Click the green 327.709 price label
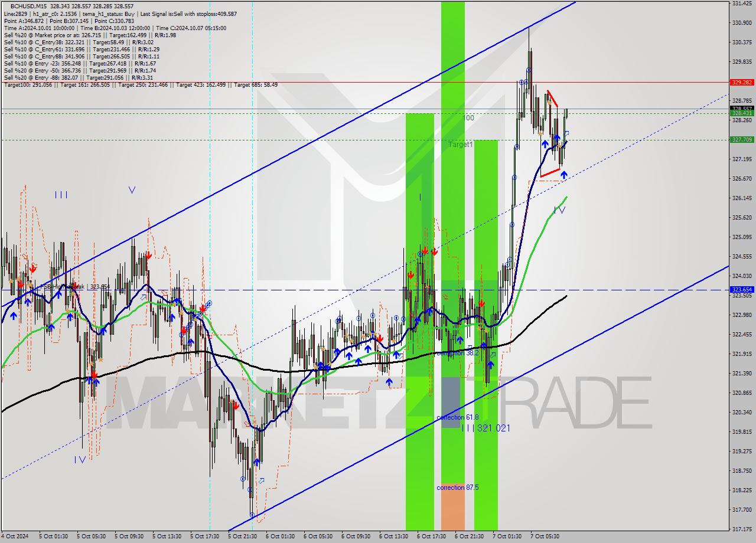Screen dimensions: 756x543 [x=741, y=139]
